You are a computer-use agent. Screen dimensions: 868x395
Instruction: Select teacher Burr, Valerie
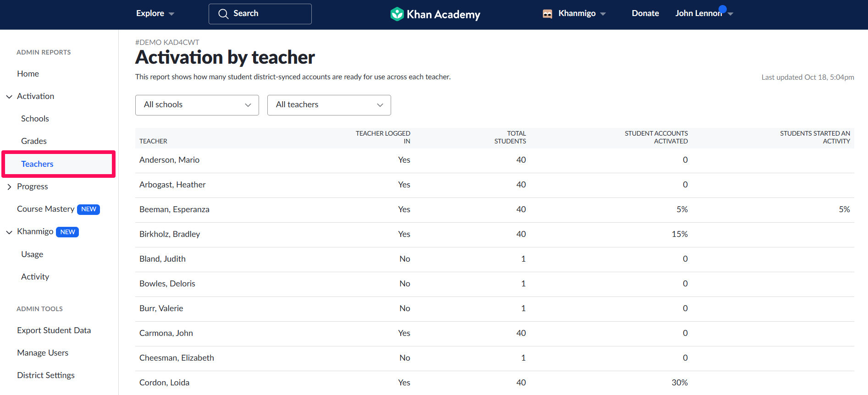[161, 308]
